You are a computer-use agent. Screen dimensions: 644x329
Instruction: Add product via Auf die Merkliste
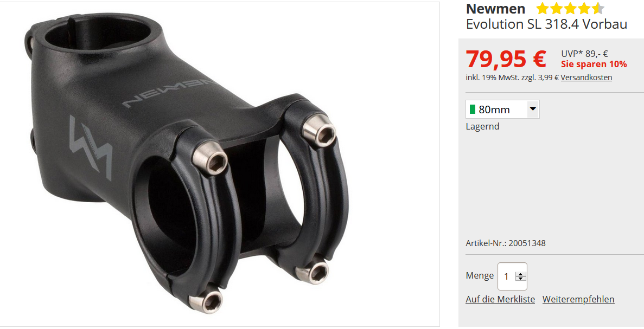pyautogui.click(x=500, y=299)
